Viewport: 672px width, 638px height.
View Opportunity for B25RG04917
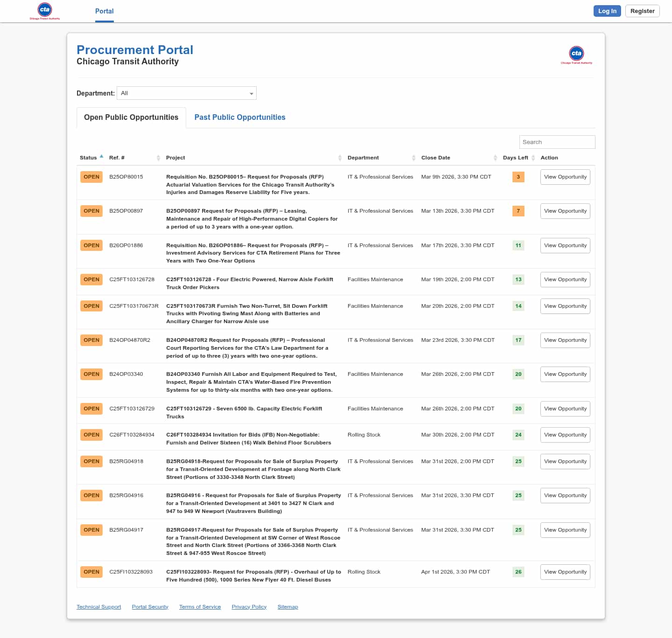pos(565,530)
